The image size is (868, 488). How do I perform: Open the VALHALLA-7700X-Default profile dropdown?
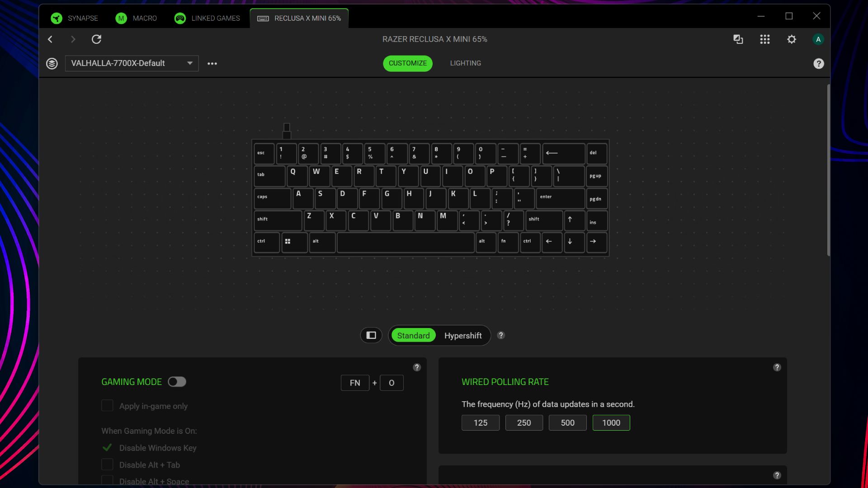click(x=132, y=63)
